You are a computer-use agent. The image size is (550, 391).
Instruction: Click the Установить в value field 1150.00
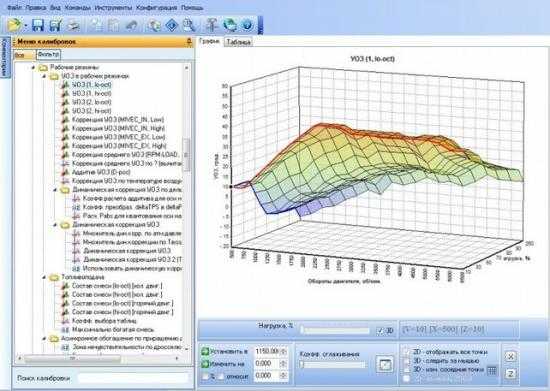click(x=266, y=351)
